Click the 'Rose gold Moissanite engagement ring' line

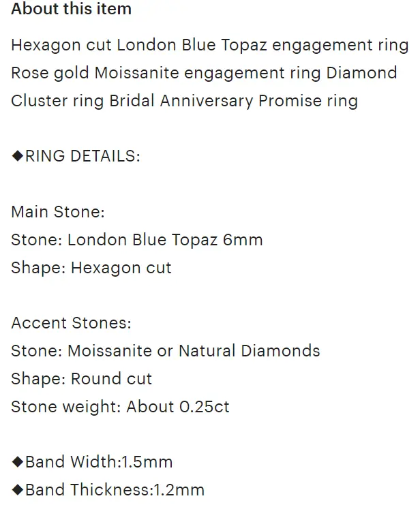tap(204, 73)
